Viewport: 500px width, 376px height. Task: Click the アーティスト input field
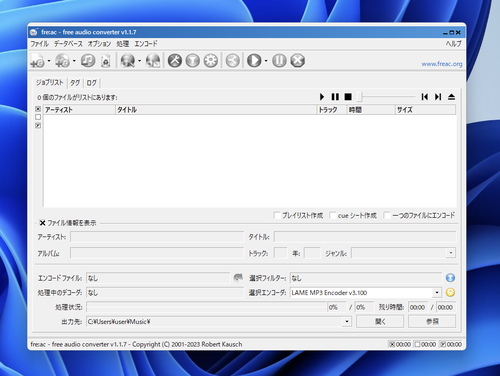click(157, 237)
